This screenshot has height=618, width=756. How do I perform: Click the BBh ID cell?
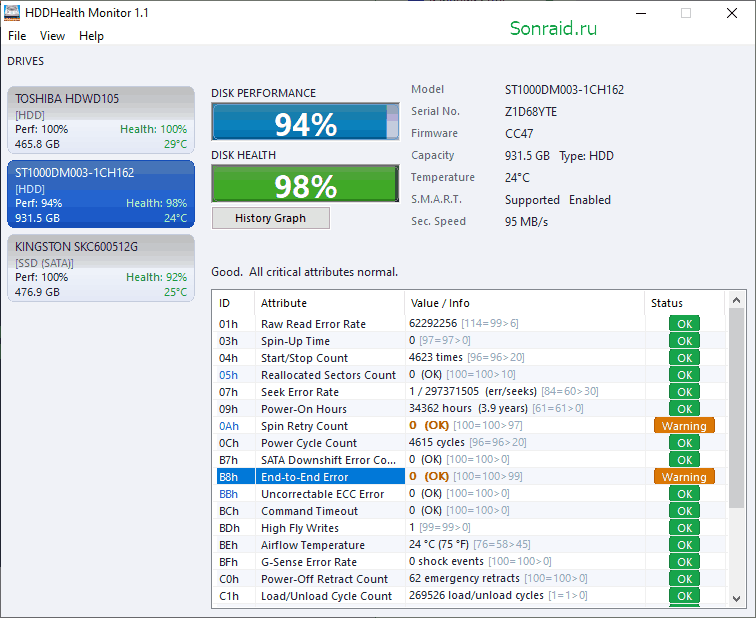point(228,494)
